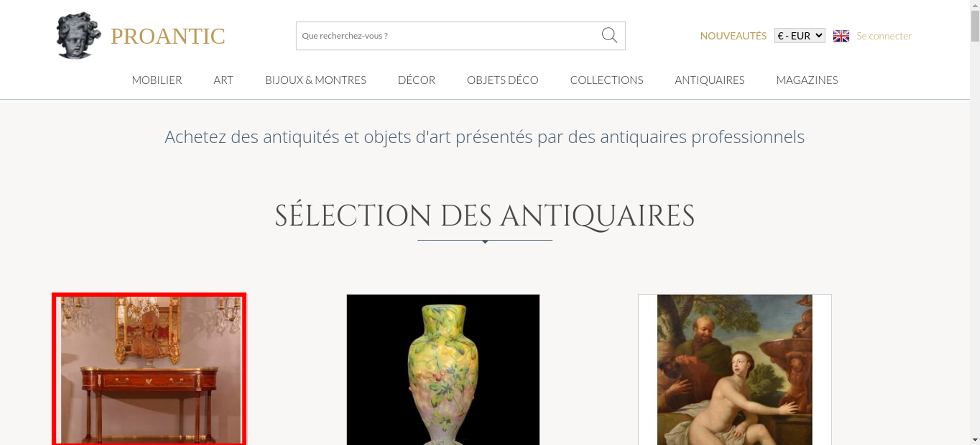Focus the Que recherchez-vous search field

[x=448, y=36]
